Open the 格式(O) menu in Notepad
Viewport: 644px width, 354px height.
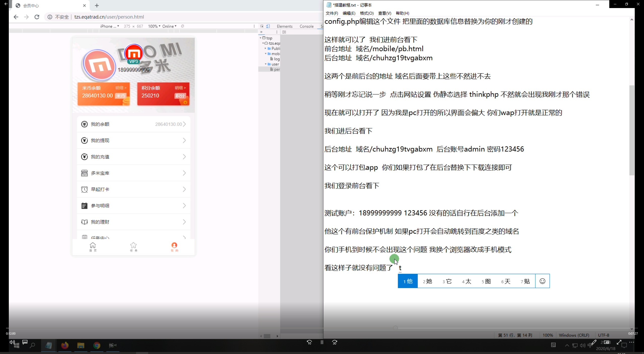click(x=367, y=13)
